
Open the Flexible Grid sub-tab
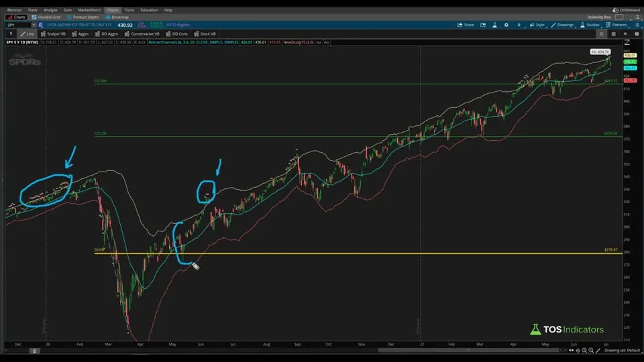(x=46, y=17)
